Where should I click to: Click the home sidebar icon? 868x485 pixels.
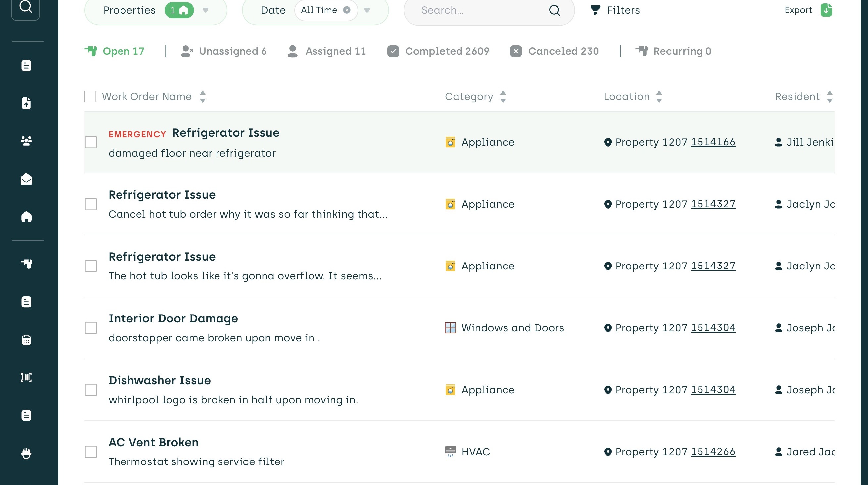pos(26,217)
